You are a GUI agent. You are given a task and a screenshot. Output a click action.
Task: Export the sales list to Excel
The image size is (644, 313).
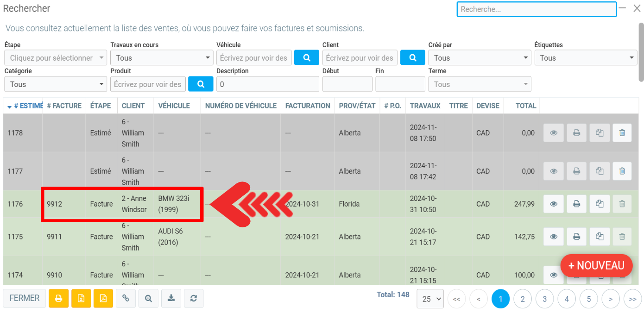81,299
